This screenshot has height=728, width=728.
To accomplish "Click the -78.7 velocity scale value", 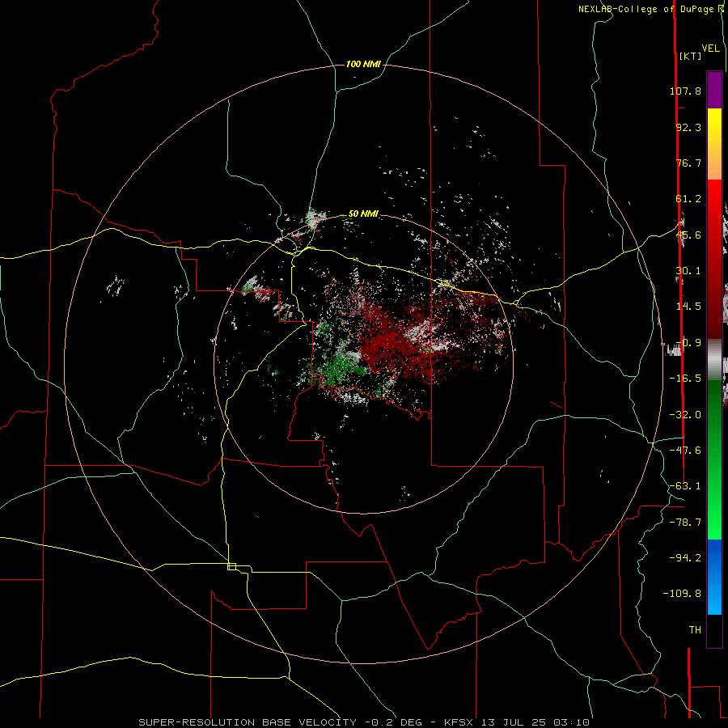I will pyautogui.click(x=685, y=523).
